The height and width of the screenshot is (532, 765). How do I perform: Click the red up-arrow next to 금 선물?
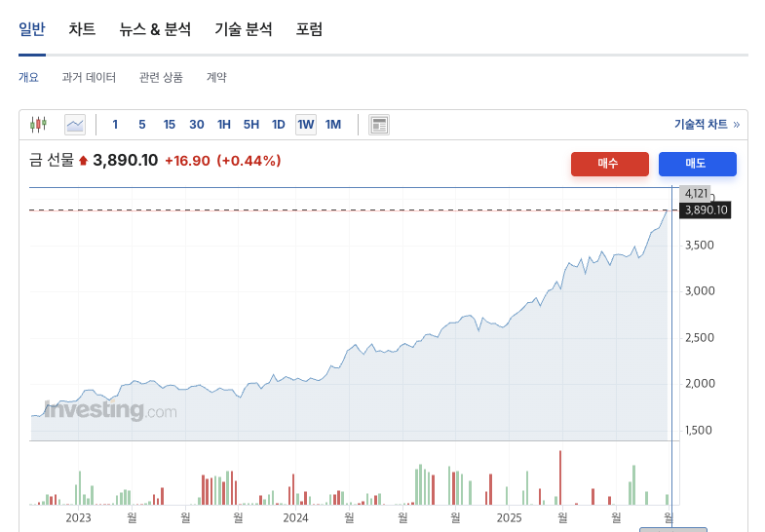(x=84, y=161)
